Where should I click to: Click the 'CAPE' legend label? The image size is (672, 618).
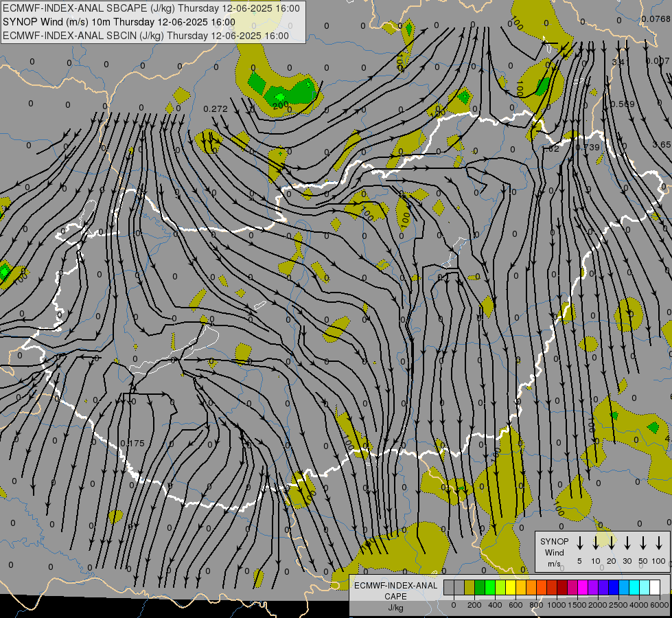tap(395, 597)
